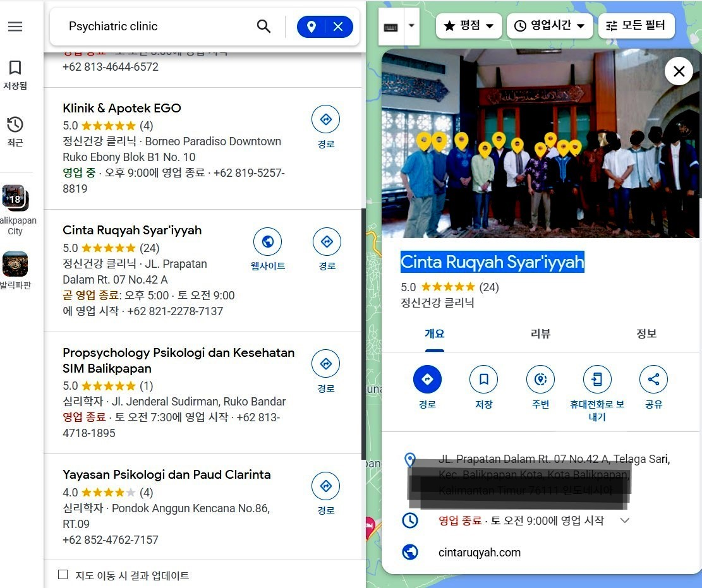Open the 영업시간 hours filter dropdown

tap(550, 25)
